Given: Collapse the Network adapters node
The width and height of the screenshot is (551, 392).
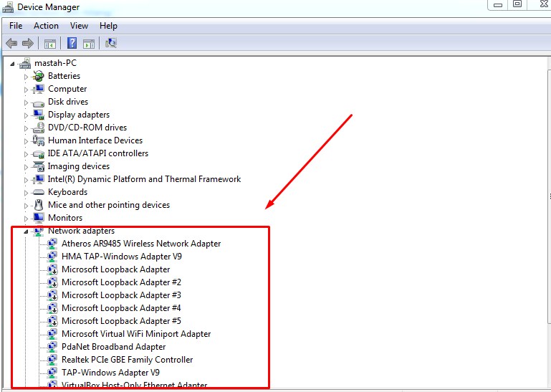Looking at the screenshot, I should click(x=26, y=231).
